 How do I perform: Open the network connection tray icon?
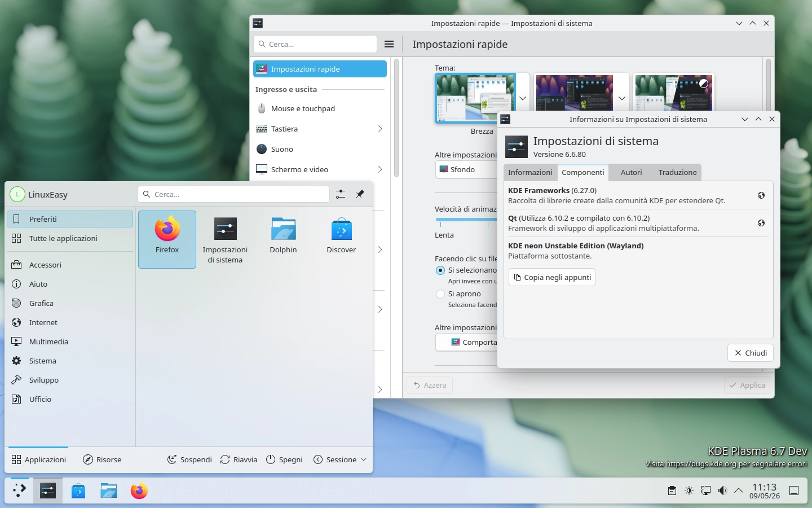pyautogui.click(x=705, y=491)
